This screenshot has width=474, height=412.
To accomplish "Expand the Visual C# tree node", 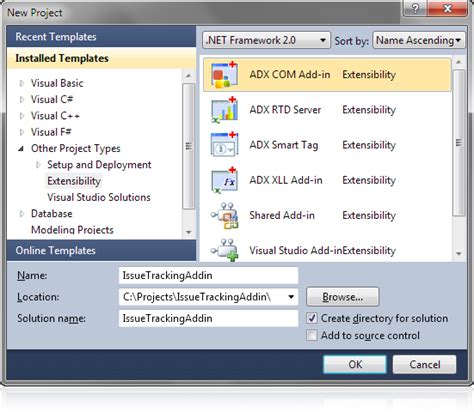I will [x=22, y=99].
